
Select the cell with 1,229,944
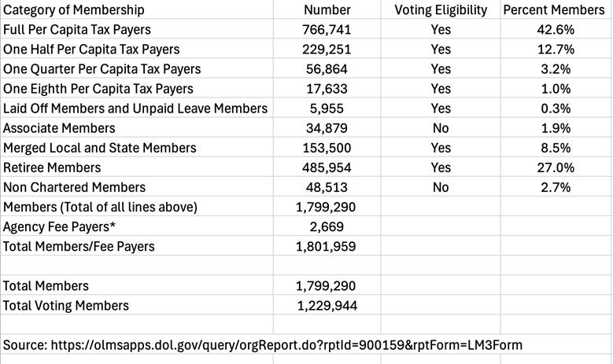(x=327, y=305)
